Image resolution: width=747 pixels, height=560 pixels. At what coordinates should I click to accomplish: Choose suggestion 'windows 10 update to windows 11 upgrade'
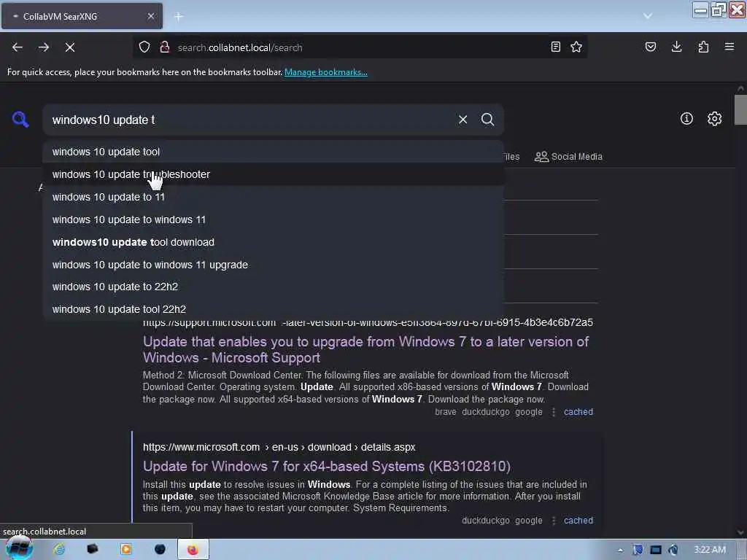tap(274, 264)
